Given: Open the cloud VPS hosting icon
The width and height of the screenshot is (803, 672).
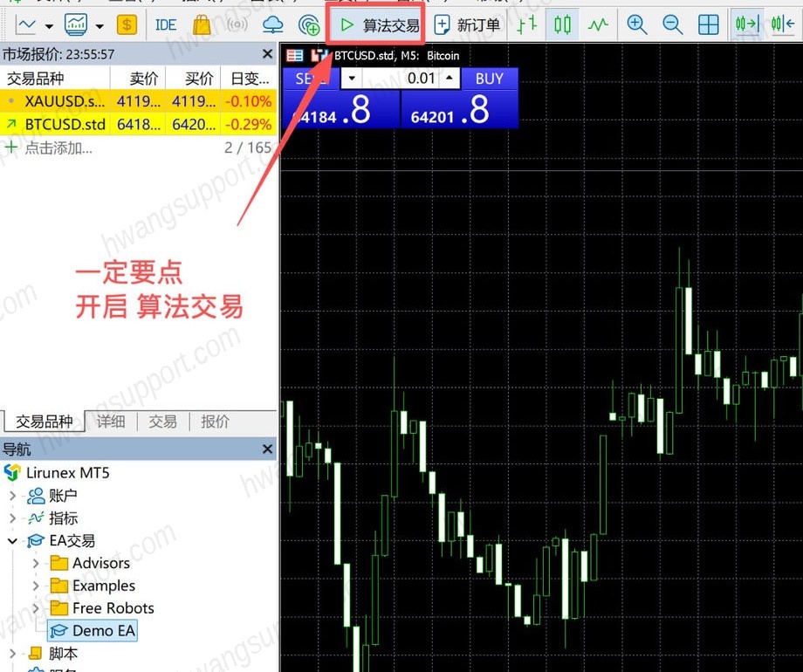Looking at the screenshot, I should click(273, 24).
